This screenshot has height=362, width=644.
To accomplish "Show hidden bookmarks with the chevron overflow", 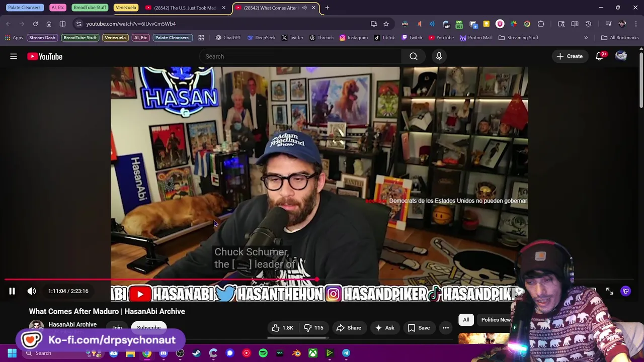I will pyautogui.click(x=586, y=38).
